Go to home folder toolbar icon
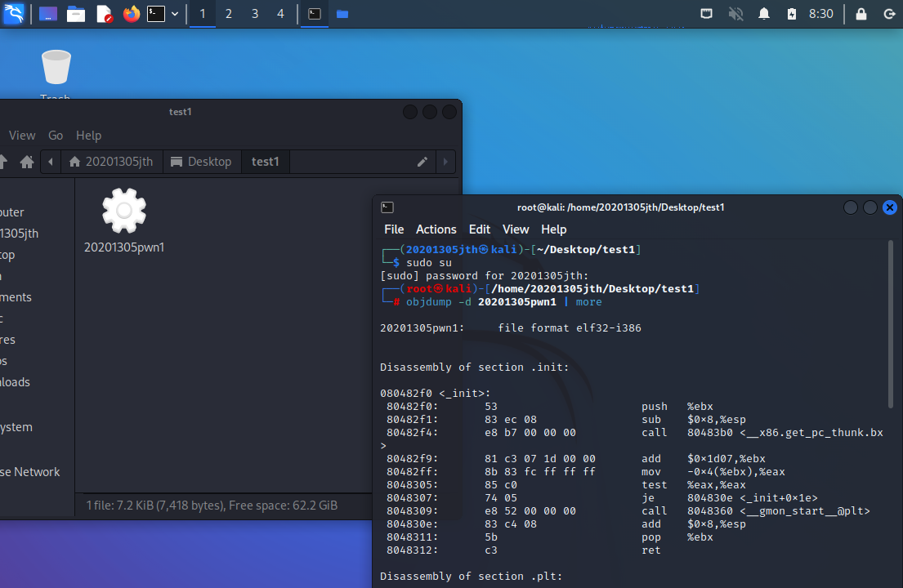Viewport: 903px width, 588px height. 26,162
